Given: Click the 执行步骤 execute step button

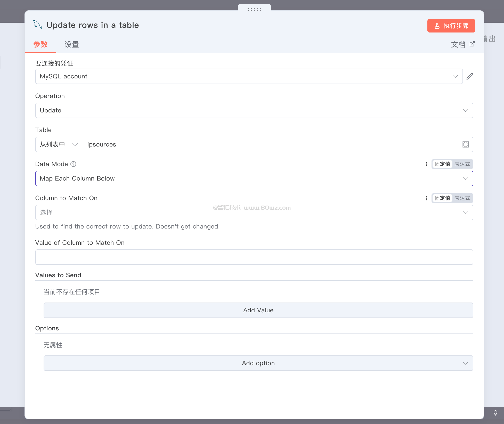Looking at the screenshot, I should pyautogui.click(x=451, y=26).
